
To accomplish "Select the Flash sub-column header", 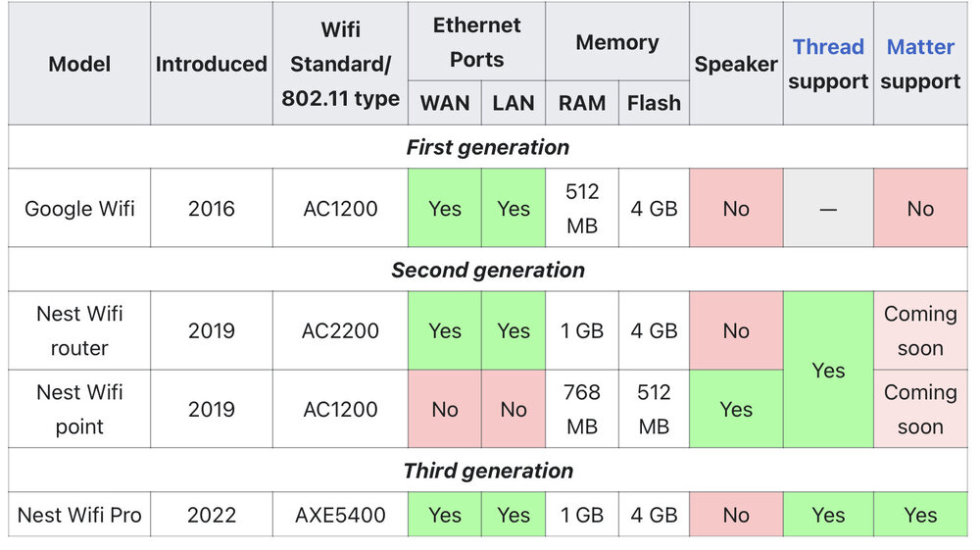I will pos(654,102).
